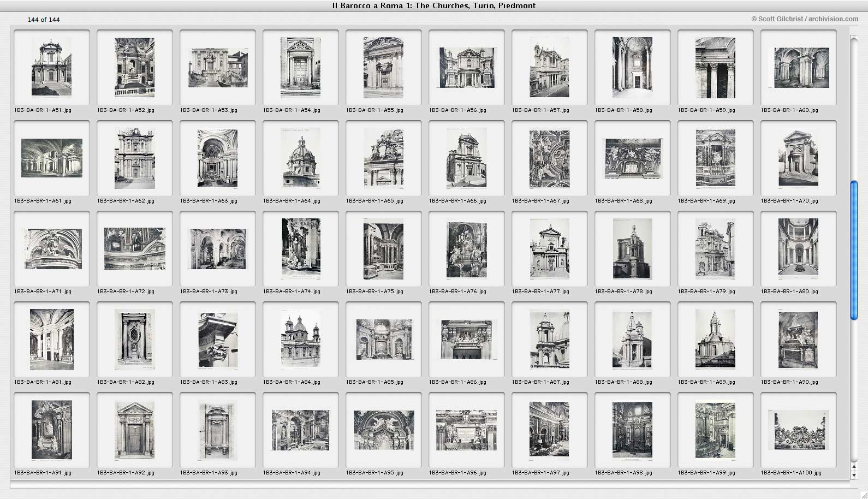Select the thumbnail image 1B3-BA-BR-1-A90.jpg

[x=799, y=340]
